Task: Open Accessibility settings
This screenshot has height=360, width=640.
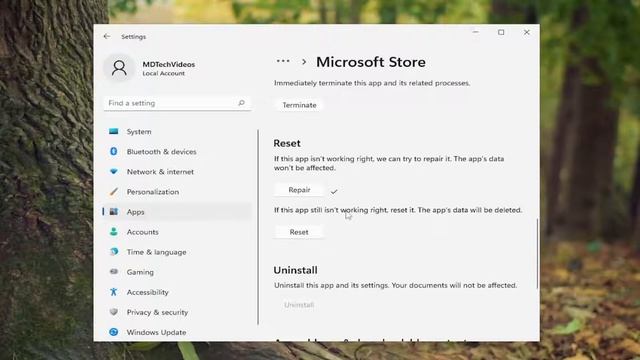Action: tap(147, 292)
